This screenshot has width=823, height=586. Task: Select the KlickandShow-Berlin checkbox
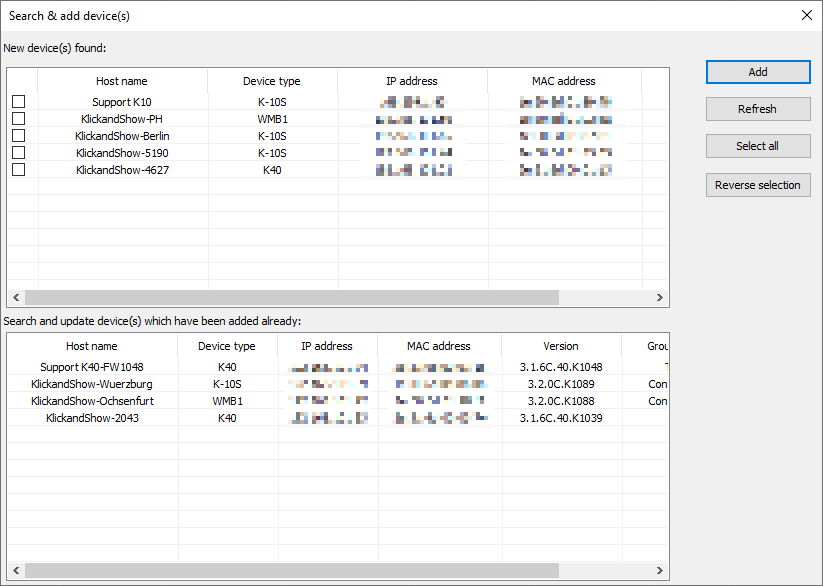(x=19, y=136)
